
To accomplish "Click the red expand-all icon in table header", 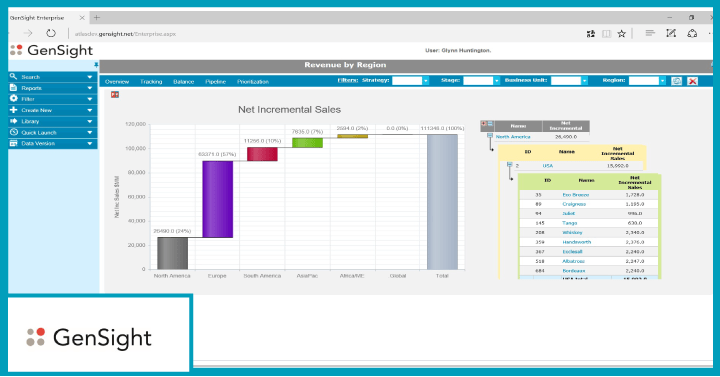I will tap(484, 124).
